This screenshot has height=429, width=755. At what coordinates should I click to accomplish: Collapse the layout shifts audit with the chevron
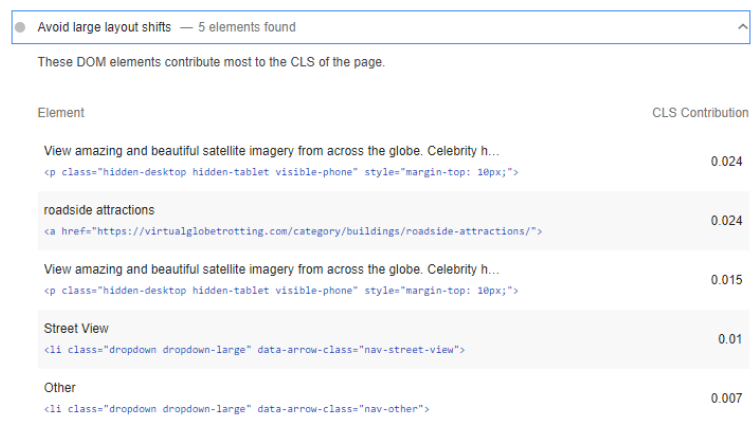pyautogui.click(x=740, y=28)
